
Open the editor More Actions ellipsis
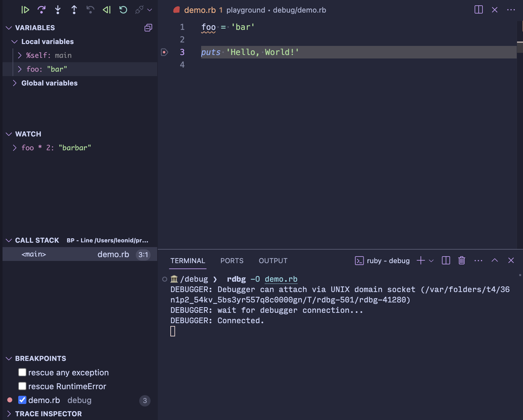(x=511, y=10)
